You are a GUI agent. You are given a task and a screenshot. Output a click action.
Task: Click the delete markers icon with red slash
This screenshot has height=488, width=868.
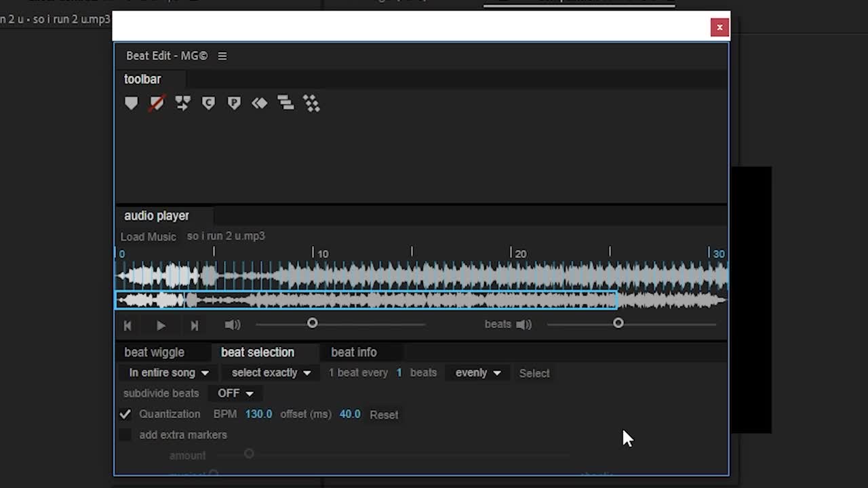click(157, 103)
